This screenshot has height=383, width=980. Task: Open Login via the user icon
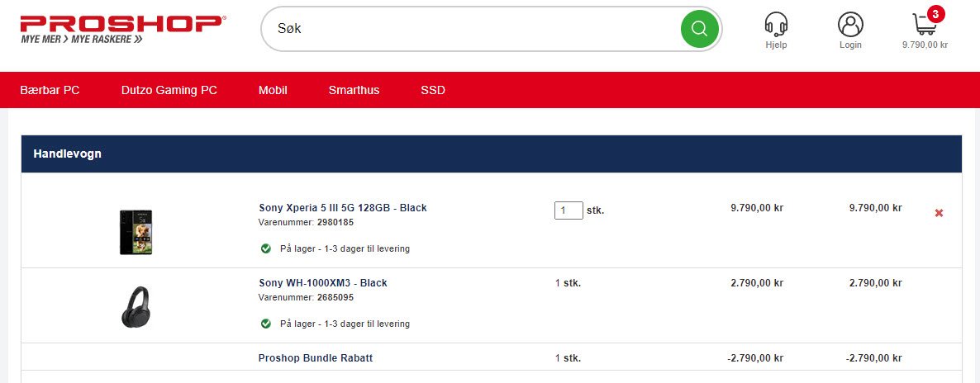tap(850, 25)
